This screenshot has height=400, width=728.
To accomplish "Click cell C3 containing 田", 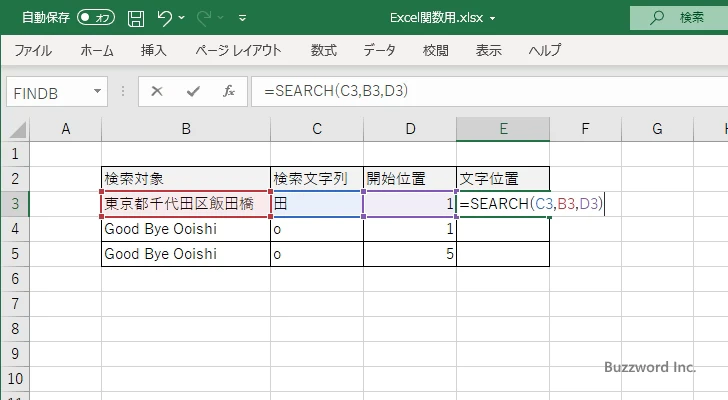I will click(x=317, y=204).
